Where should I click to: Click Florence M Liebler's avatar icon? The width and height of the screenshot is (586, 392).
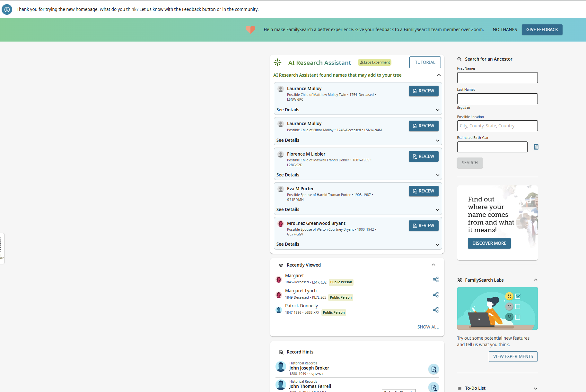click(281, 154)
